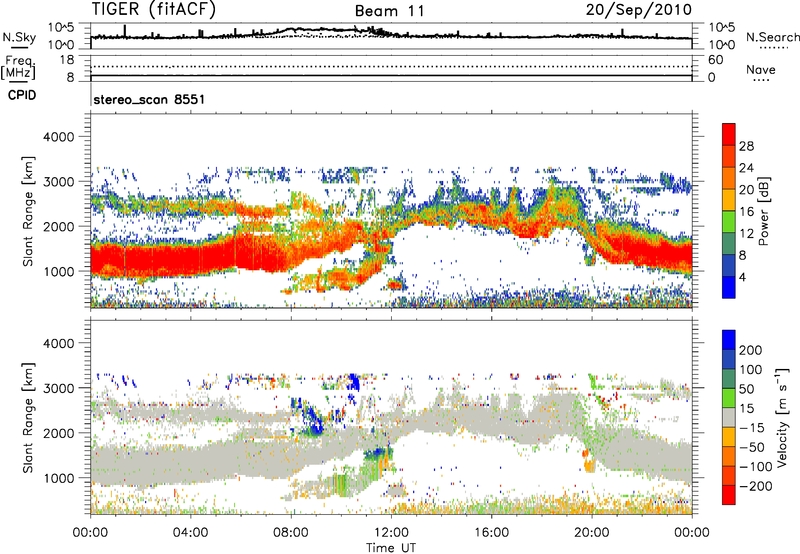The height and width of the screenshot is (554, 800).
Task: Click the blue velocity patch near 08:30
Action: tap(310, 419)
